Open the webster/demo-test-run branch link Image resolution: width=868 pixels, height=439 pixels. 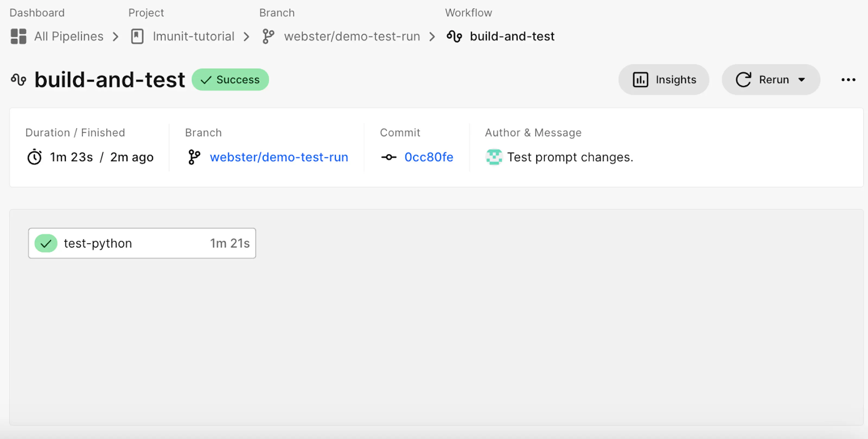[x=279, y=157]
